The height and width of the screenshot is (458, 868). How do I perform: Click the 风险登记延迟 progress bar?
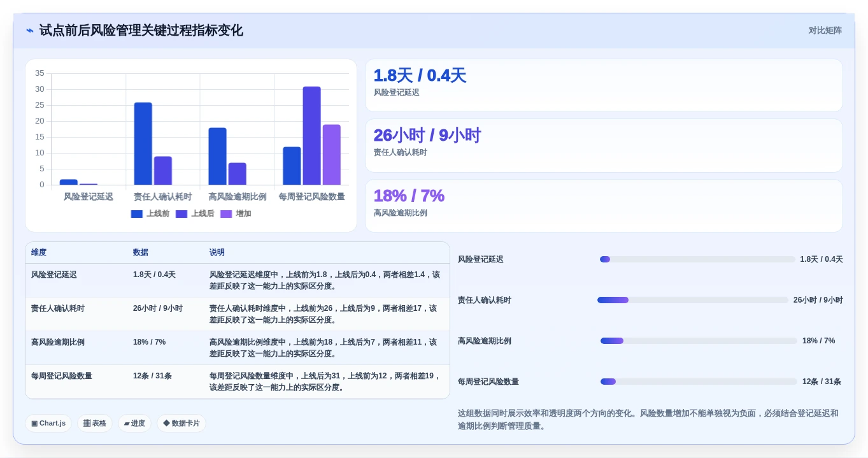click(697, 259)
